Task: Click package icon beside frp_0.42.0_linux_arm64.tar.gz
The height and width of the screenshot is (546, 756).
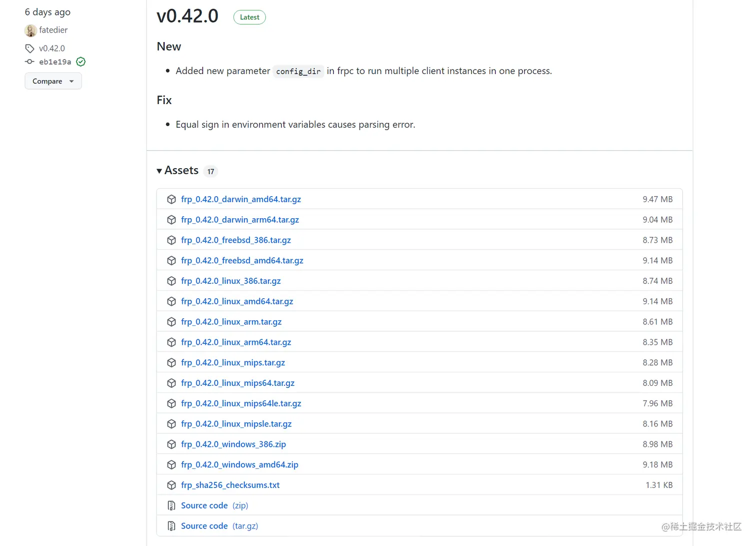Action: (x=171, y=342)
